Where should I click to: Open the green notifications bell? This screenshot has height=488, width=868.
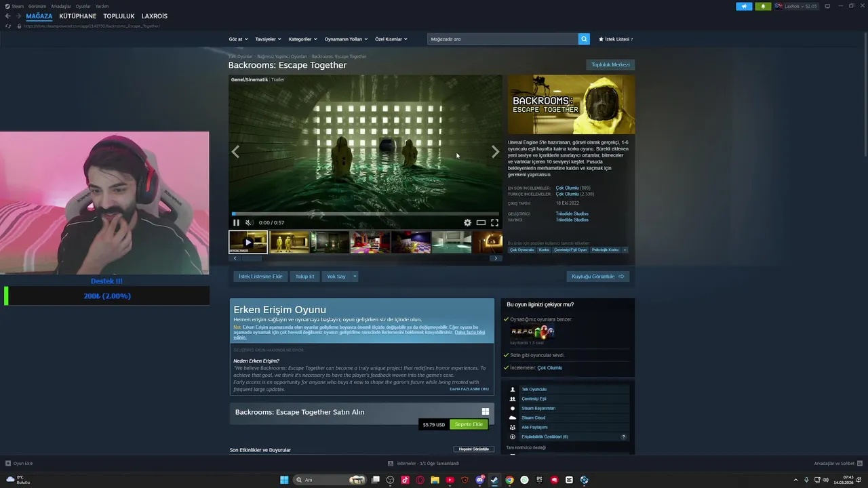(x=763, y=6)
